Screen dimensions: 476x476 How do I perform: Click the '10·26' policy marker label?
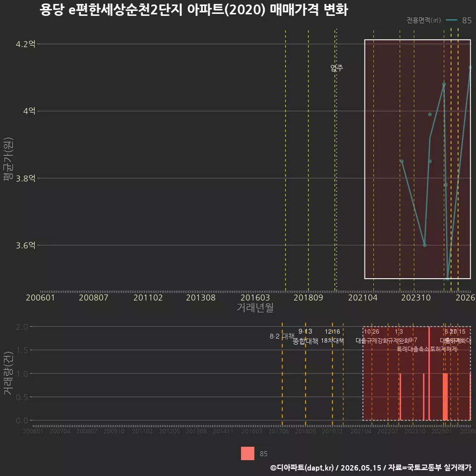click(x=371, y=332)
